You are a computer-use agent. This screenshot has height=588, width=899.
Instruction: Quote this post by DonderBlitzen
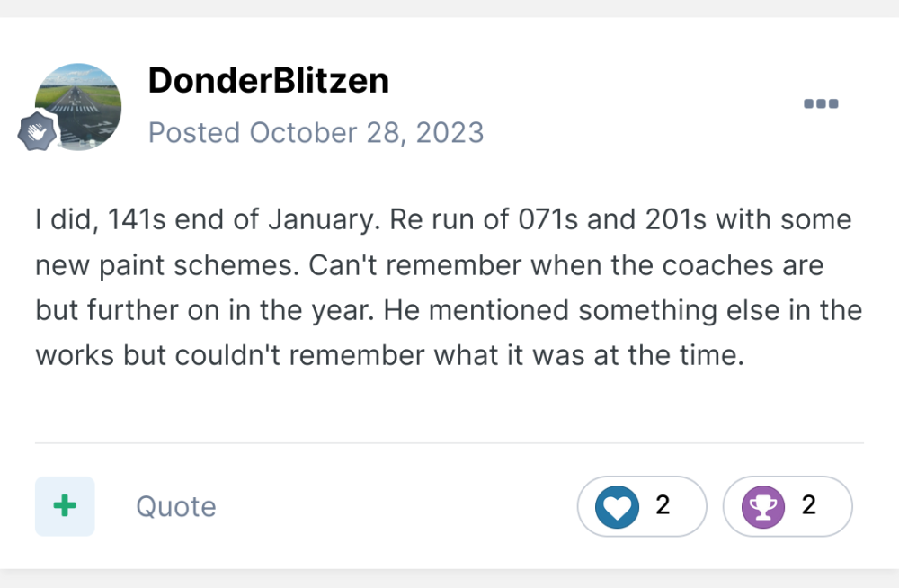[x=176, y=507]
